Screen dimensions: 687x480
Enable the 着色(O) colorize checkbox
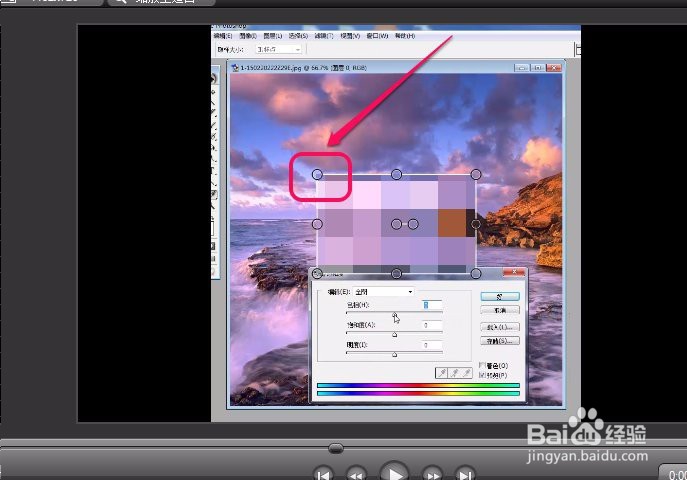click(482, 365)
